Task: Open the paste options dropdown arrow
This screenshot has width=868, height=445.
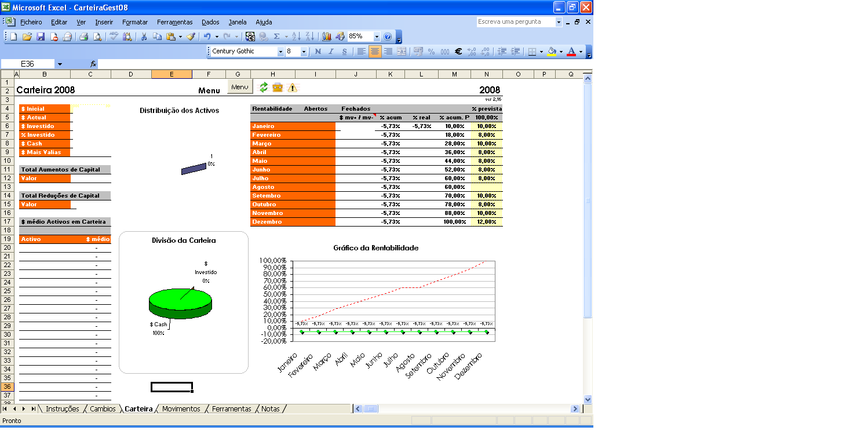Action: click(x=180, y=37)
